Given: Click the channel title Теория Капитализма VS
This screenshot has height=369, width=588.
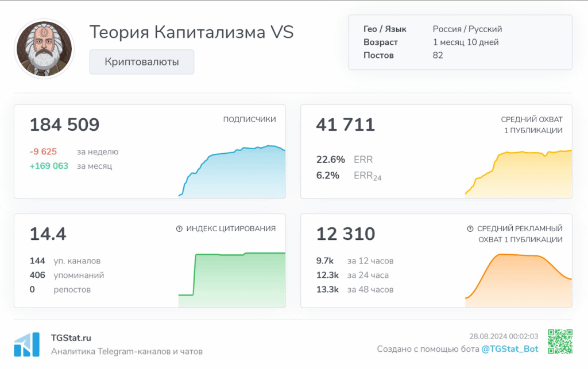Looking at the screenshot, I should pyautogui.click(x=191, y=32).
